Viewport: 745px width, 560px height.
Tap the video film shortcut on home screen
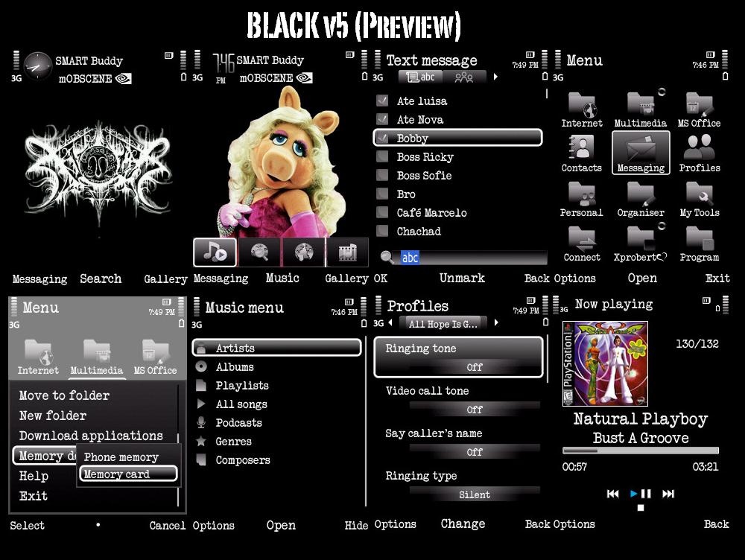[347, 252]
